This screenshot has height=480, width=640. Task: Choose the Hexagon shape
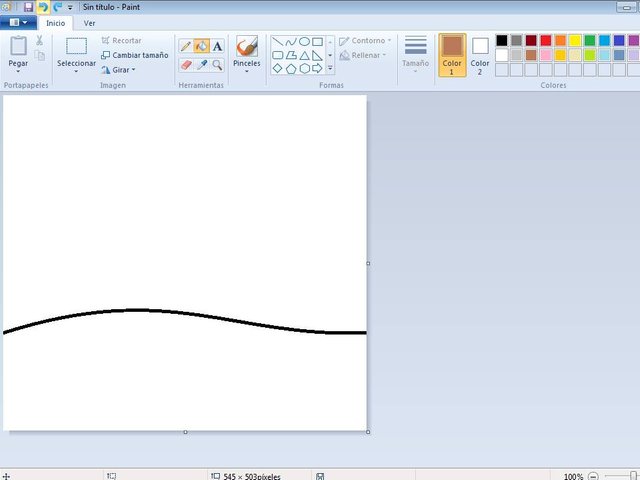(304, 68)
